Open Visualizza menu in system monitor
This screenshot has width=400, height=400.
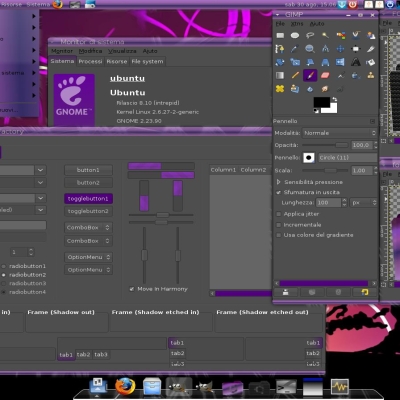(x=122, y=51)
